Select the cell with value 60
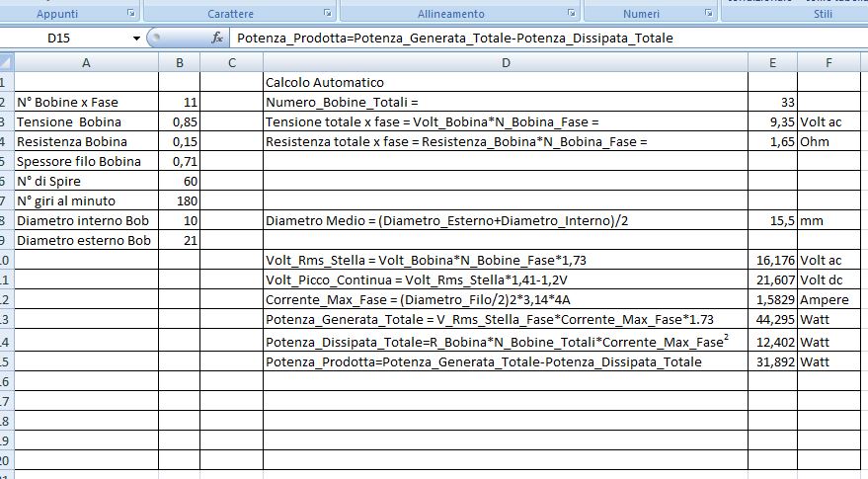 pos(180,181)
